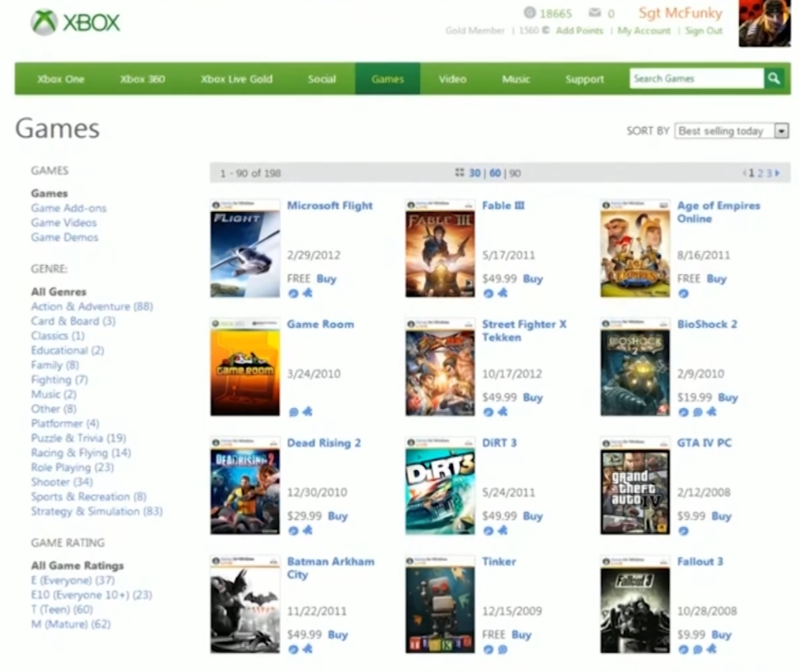Open the Tinker game title
This screenshot has width=799, height=672.
click(499, 562)
